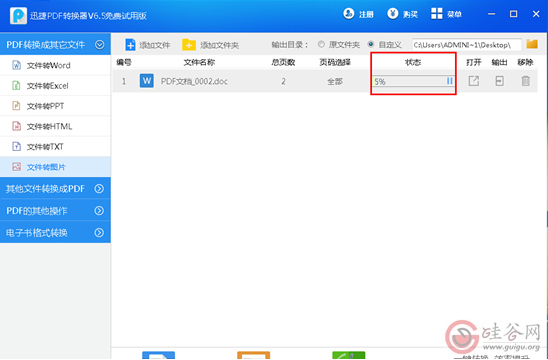Select 文件转Excel in sidebar
This screenshot has height=360, width=548.
pyautogui.click(x=55, y=86)
